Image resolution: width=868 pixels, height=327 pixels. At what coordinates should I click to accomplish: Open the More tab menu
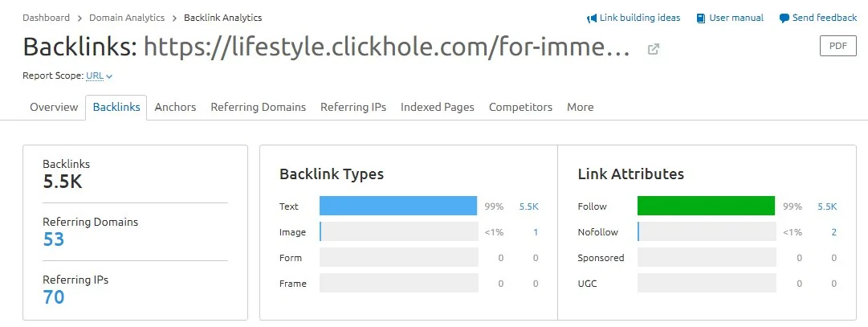click(x=581, y=107)
